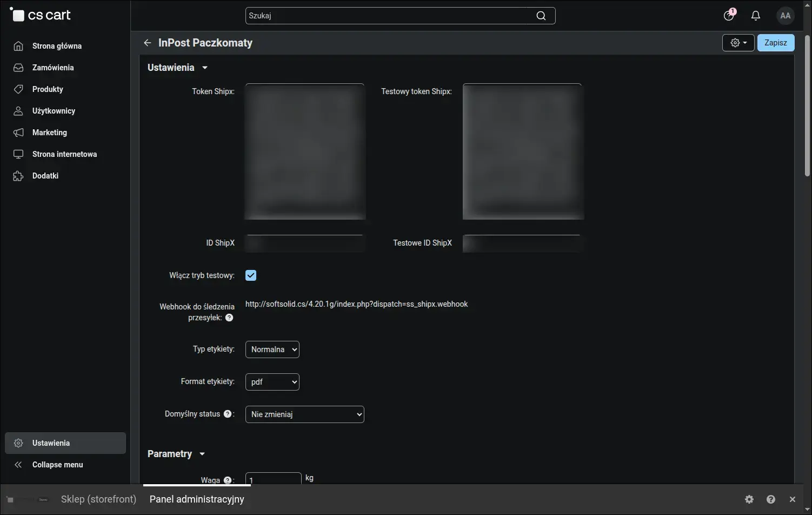This screenshot has width=812, height=515.
Task: Switch to Sklep (storefront) tab
Action: tap(98, 499)
